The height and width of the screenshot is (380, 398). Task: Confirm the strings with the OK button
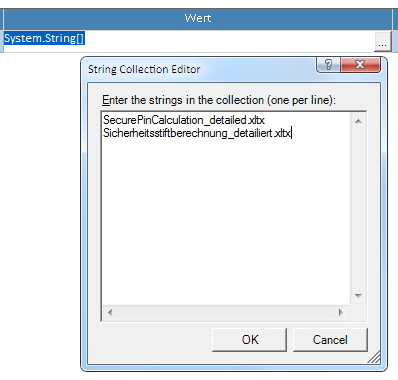pyautogui.click(x=250, y=340)
